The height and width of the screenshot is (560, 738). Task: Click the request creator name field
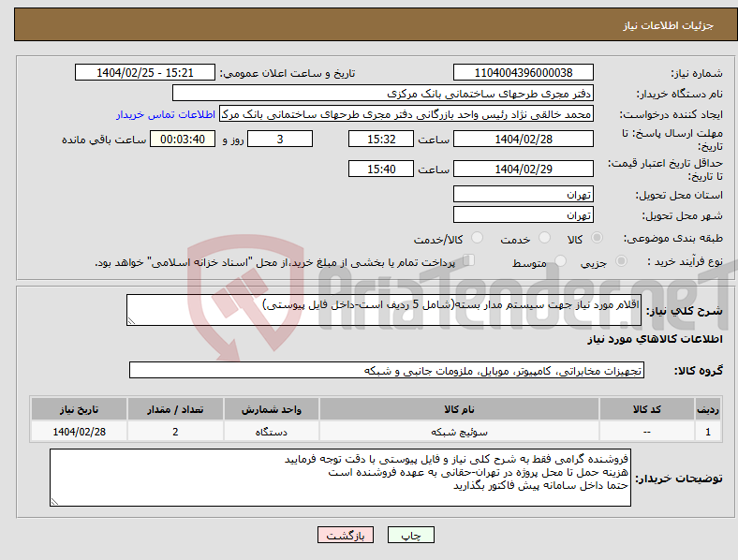pyautogui.click(x=406, y=114)
